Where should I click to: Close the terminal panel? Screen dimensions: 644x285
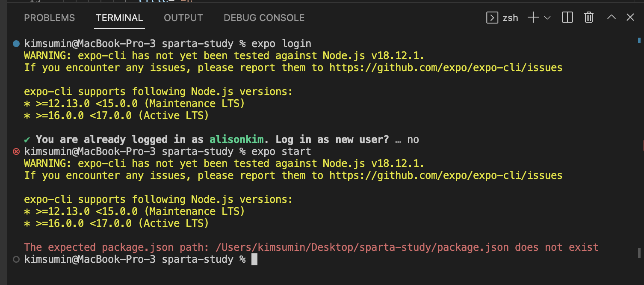pyautogui.click(x=630, y=17)
